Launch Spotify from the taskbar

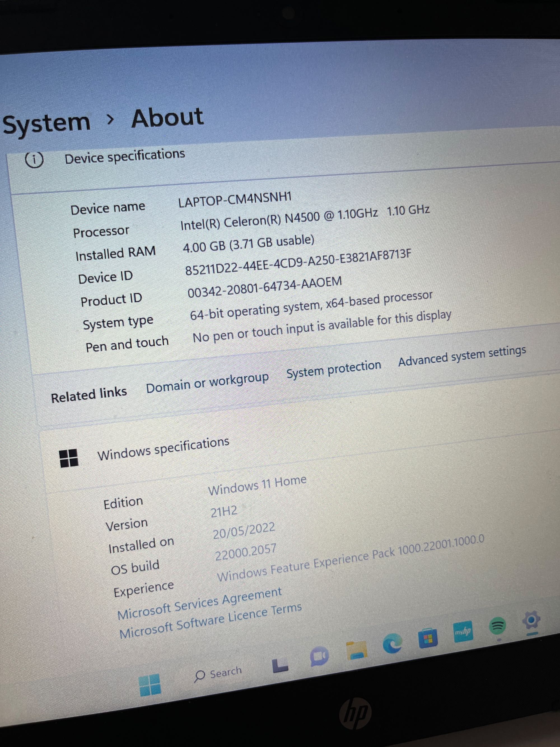click(498, 626)
